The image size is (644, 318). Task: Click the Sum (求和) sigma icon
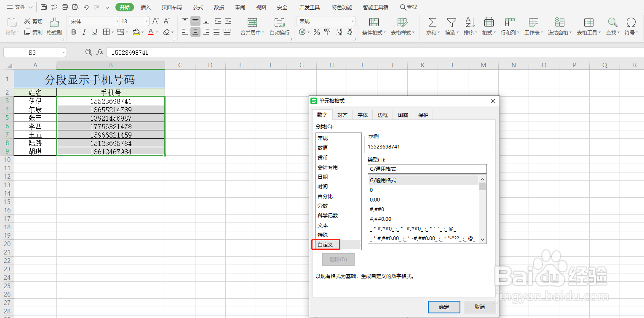point(432,22)
